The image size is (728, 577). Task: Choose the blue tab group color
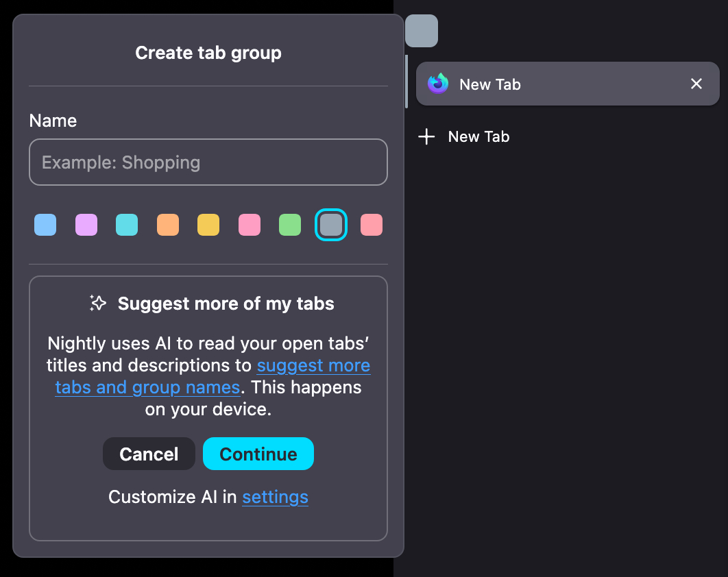(45, 225)
